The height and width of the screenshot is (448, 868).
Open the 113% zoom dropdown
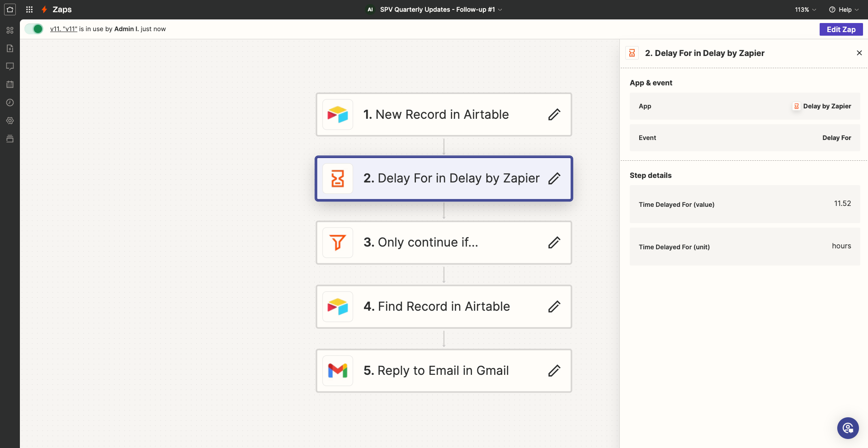click(806, 9)
